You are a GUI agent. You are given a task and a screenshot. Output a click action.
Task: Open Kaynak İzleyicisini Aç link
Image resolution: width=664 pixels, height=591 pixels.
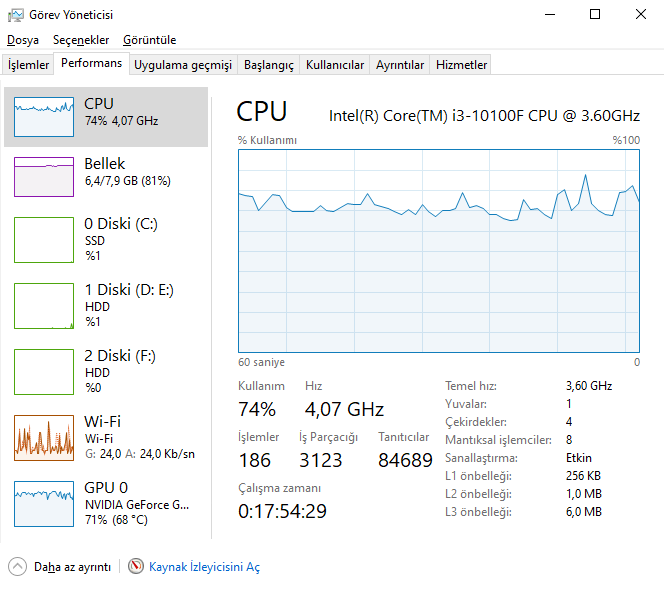point(204,567)
